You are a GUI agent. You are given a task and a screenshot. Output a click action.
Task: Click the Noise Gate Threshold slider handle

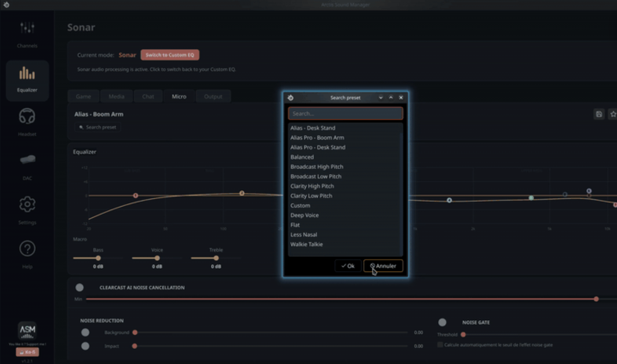[x=463, y=335]
